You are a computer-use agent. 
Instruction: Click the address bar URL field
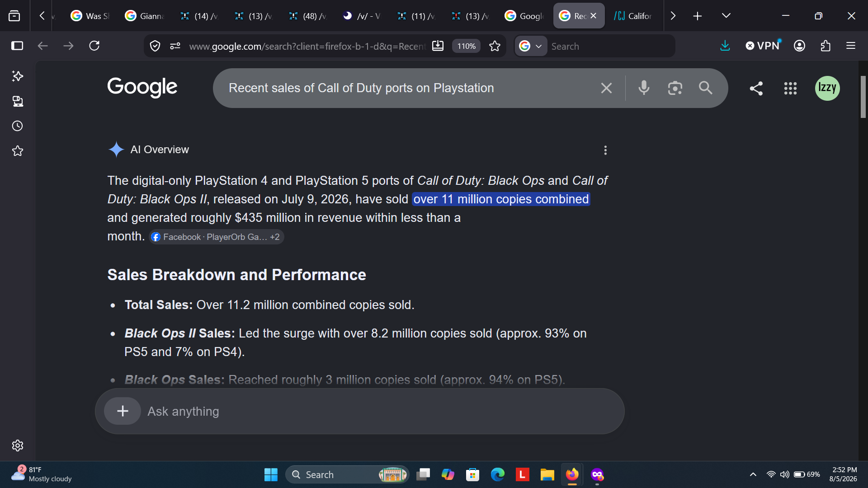click(x=307, y=46)
